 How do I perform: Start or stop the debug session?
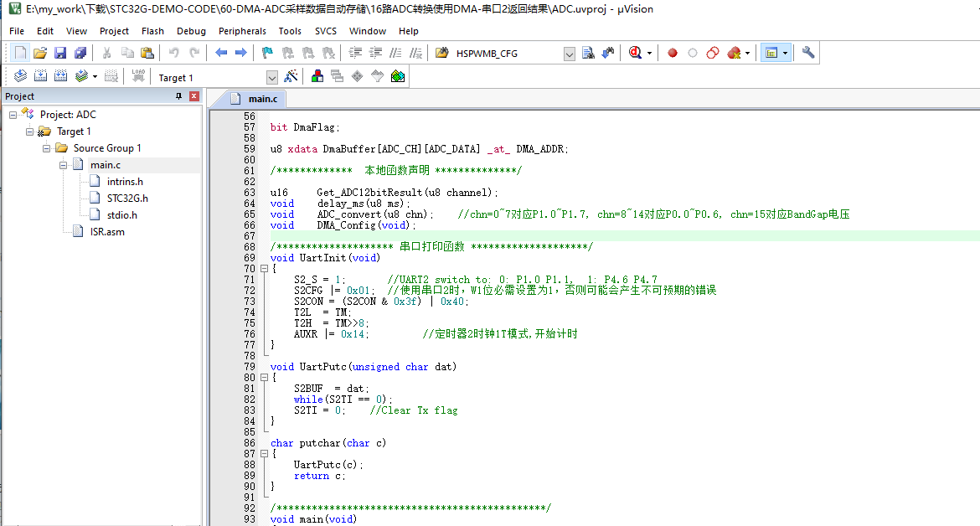click(635, 53)
